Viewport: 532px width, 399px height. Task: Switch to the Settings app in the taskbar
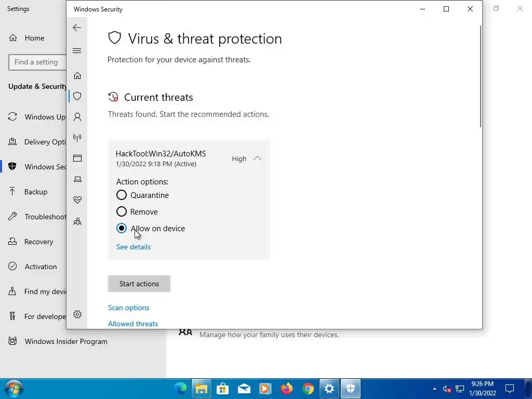click(x=329, y=389)
